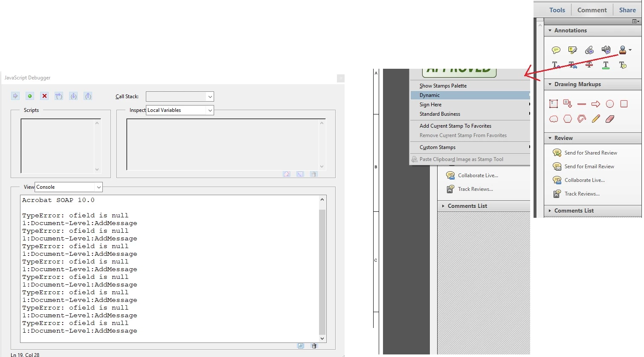Choose the Attach File paperclip tool
Image resolution: width=644 pixels, height=357 pixels.
pyautogui.click(x=589, y=50)
